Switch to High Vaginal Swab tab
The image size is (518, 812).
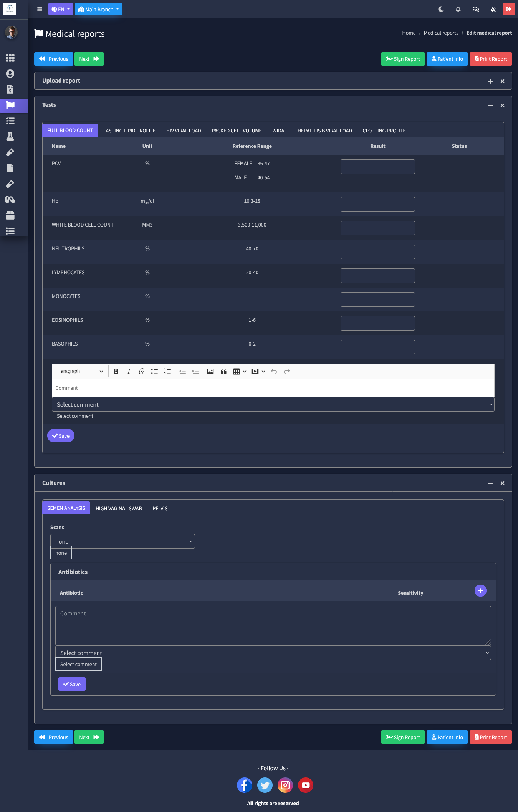click(x=119, y=508)
